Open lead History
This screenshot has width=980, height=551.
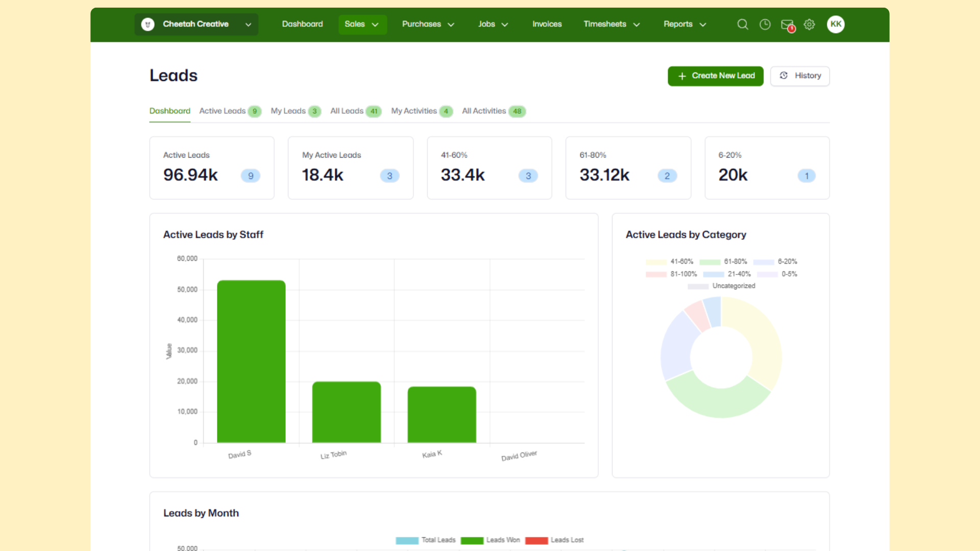(799, 76)
